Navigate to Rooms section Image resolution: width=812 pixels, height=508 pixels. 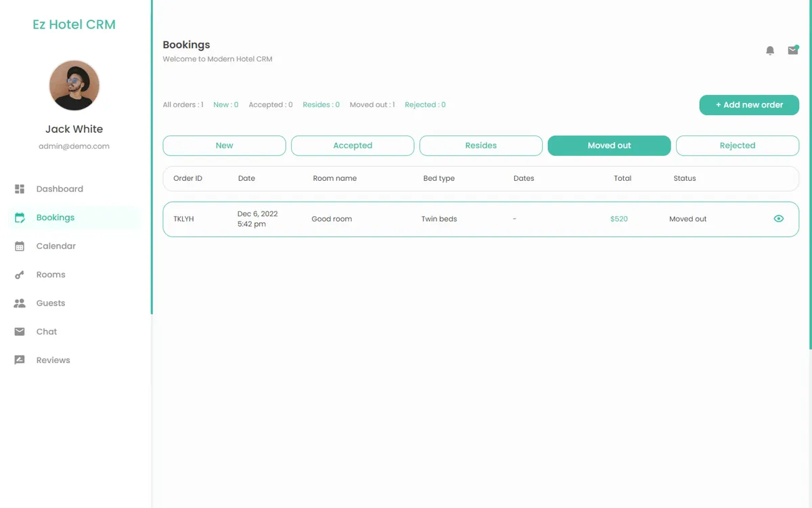pos(74,274)
